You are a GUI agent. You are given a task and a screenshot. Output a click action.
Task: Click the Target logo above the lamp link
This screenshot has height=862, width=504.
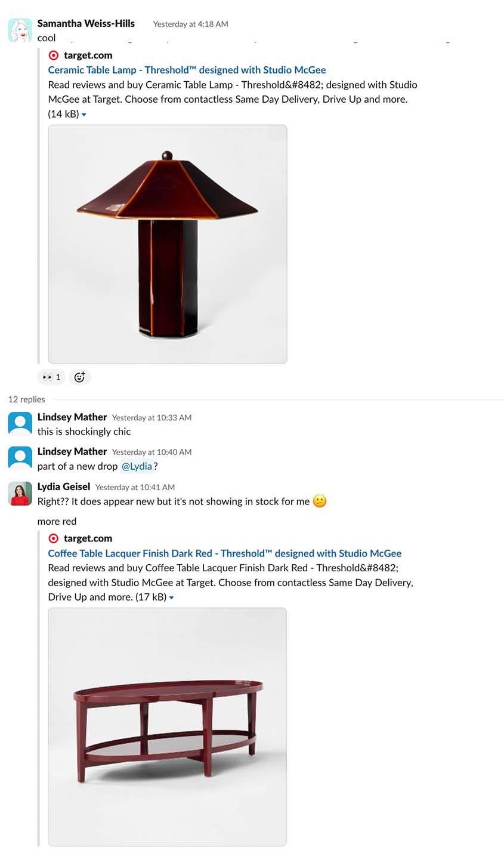pyautogui.click(x=54, y=55)
